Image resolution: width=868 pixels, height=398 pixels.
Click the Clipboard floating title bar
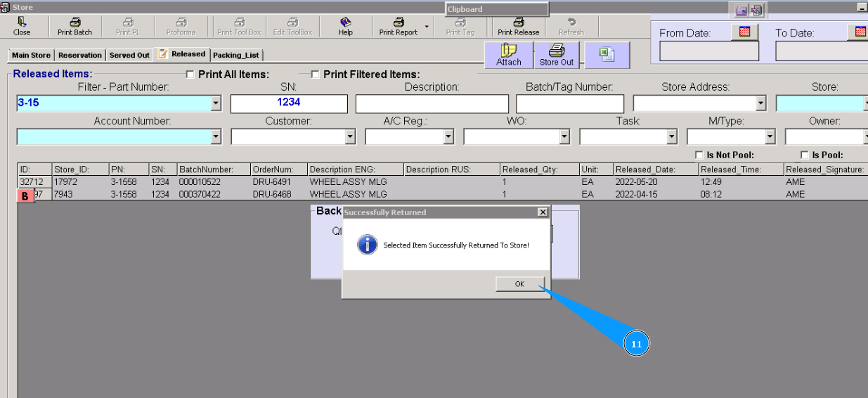497,9
